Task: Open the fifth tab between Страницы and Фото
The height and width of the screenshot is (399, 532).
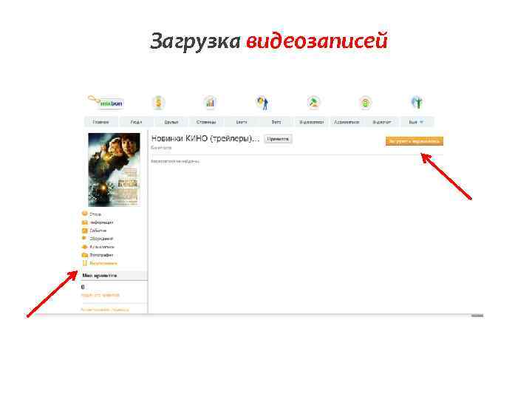Action: (241, 122)
